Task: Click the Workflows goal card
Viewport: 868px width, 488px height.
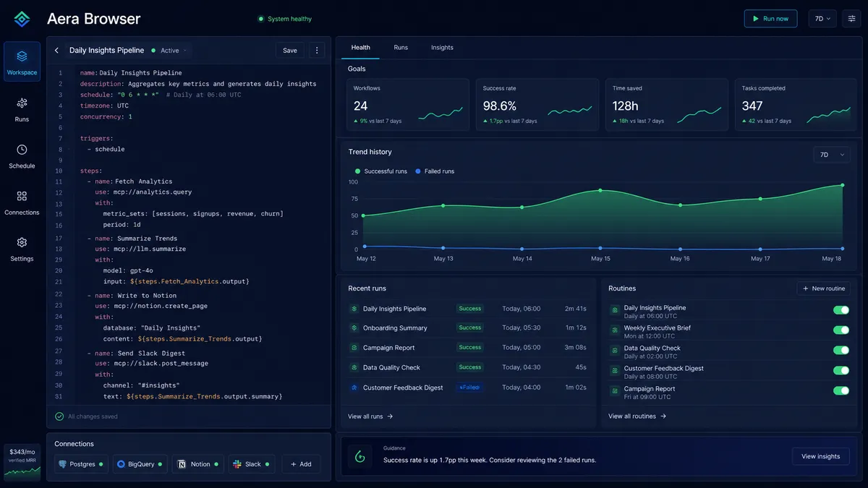Action: (408, 105)
